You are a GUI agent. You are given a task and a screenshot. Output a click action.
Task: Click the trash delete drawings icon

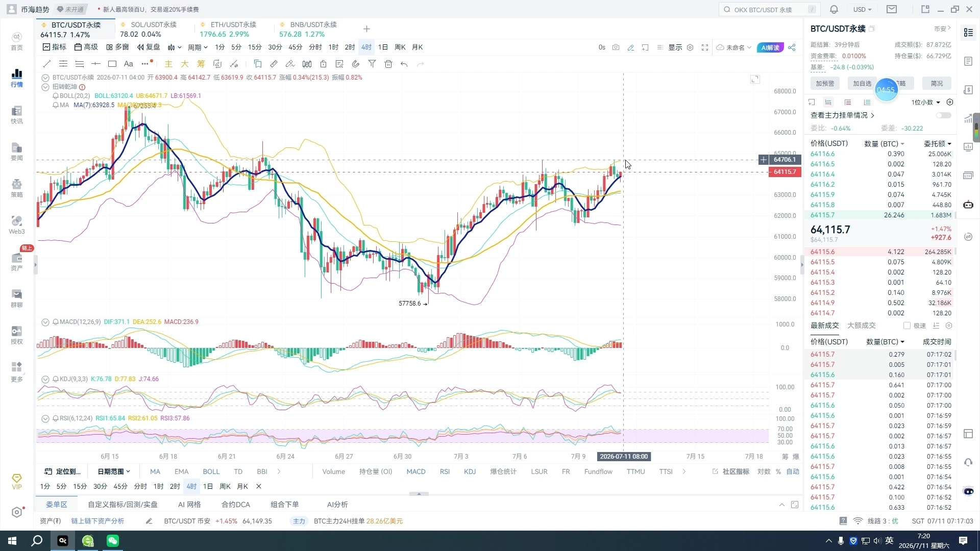click(388, 64)
